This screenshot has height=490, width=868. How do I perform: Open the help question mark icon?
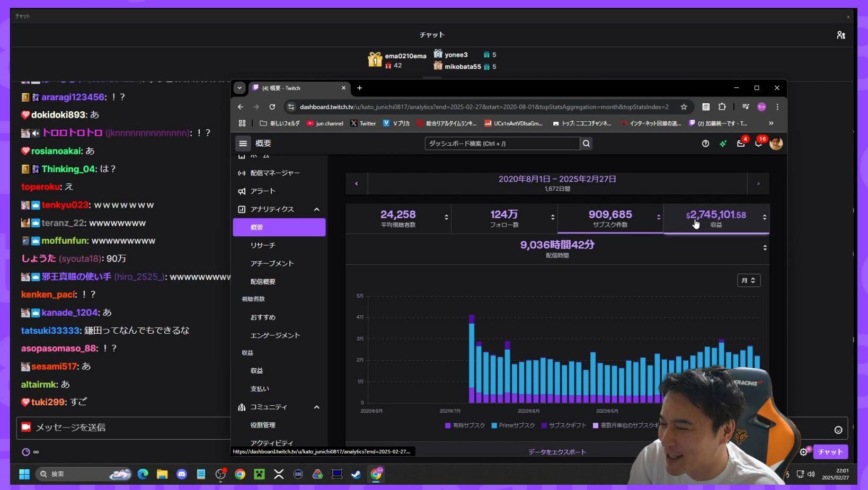point(705,144)
